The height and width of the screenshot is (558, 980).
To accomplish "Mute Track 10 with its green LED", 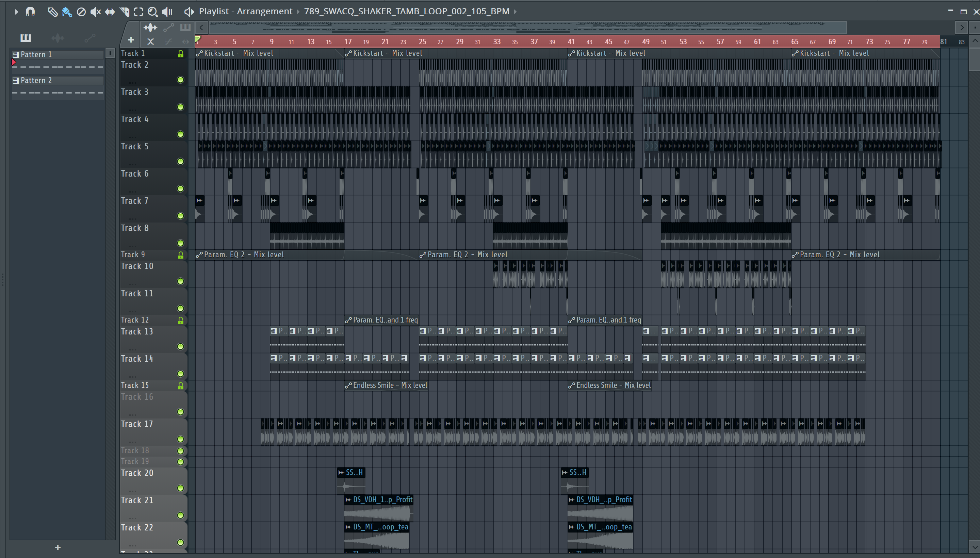I will [x=180, y=281].
